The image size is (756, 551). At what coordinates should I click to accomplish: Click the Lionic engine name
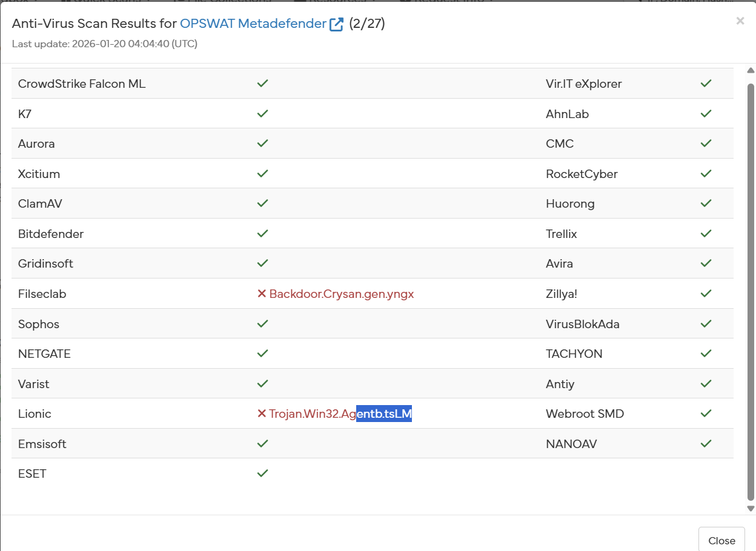coord(35,414)
